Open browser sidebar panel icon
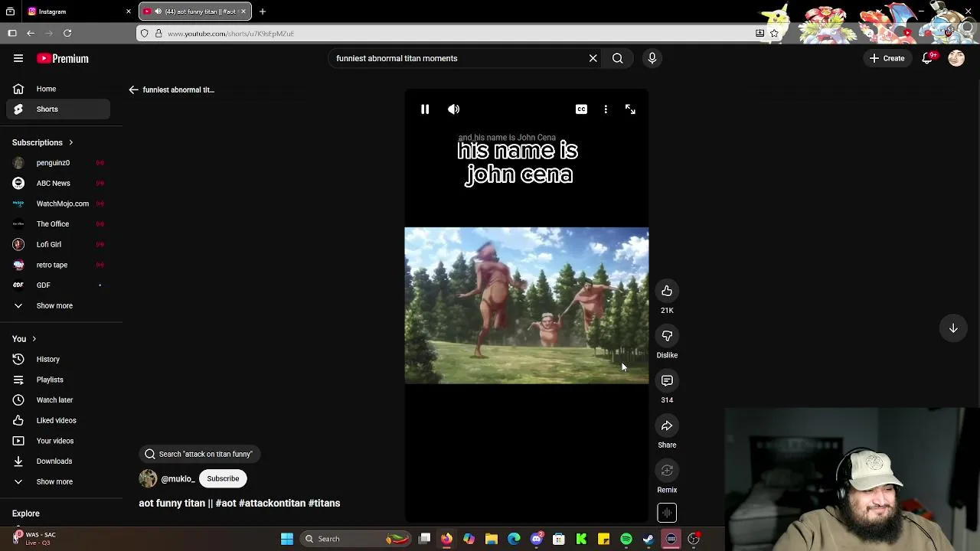 [x=12, y=33]
